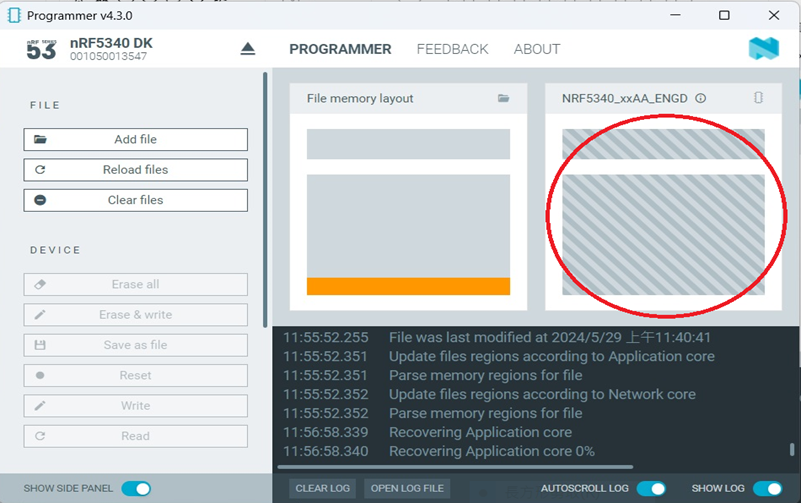Viewport: 801px width, 503px height.
Task: Click the striped upper block in device memory layout
Action: [x=663, y=144]
